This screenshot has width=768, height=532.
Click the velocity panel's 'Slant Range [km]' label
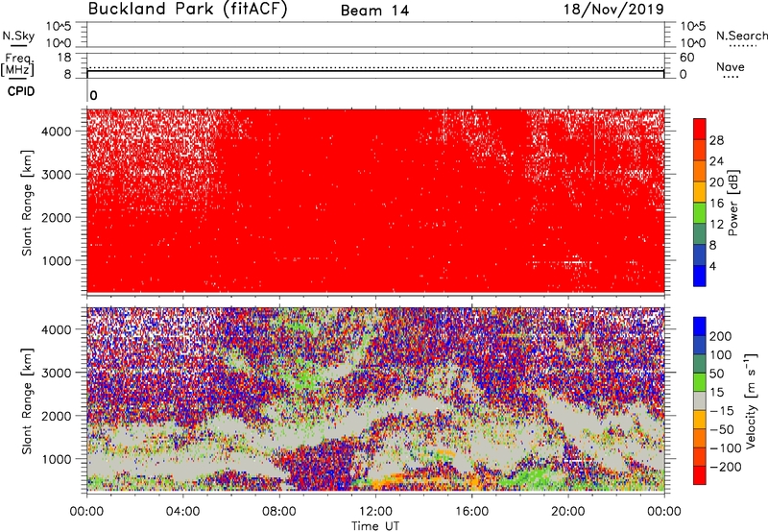(27, 401)
